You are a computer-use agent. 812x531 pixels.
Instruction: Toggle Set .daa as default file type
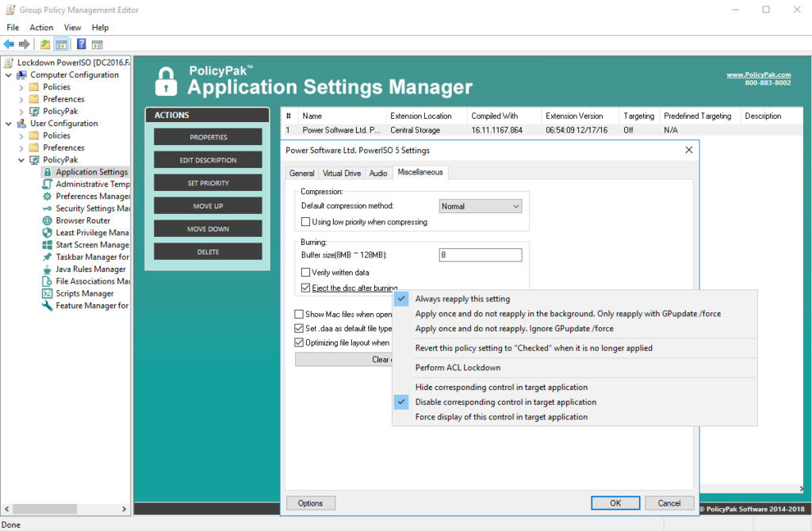point(299,328)
